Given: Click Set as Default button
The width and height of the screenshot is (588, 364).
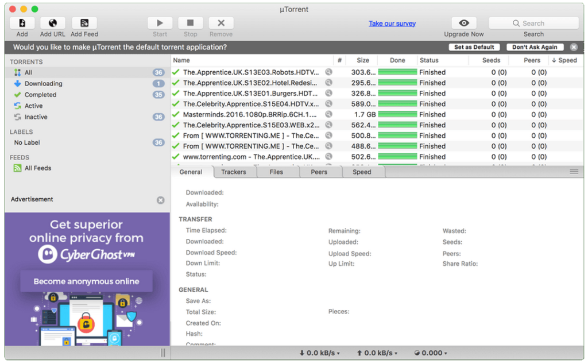Looking at the screenshot, I should [474, 47].
